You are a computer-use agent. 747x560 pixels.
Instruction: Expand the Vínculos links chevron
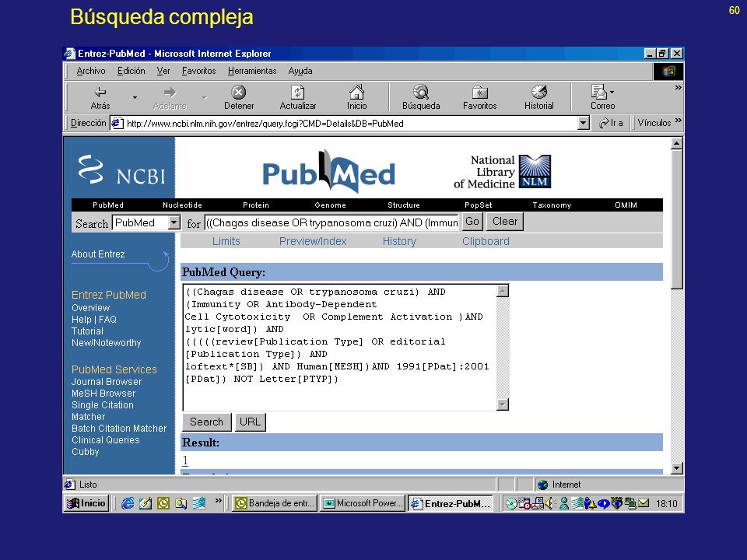(678, 120)
